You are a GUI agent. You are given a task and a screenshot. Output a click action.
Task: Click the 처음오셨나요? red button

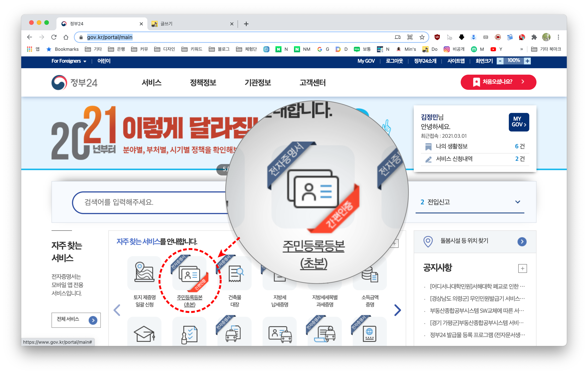[498, 82]
